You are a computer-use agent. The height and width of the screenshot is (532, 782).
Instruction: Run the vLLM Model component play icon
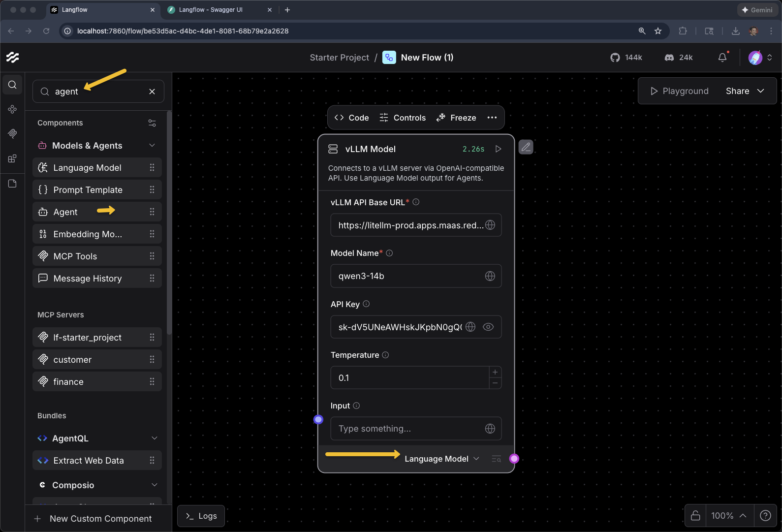498,149
